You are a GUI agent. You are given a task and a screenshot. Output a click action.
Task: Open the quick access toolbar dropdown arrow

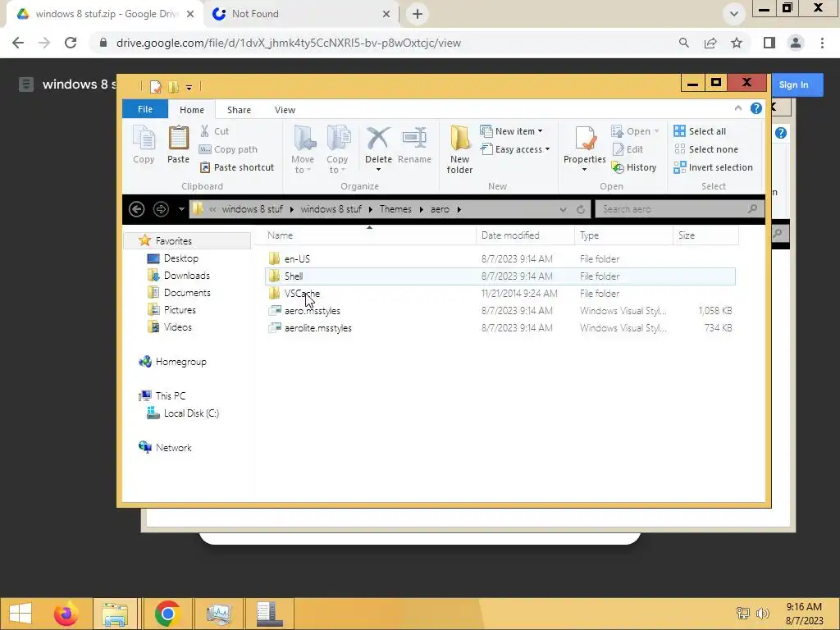[x=189, y=87]
